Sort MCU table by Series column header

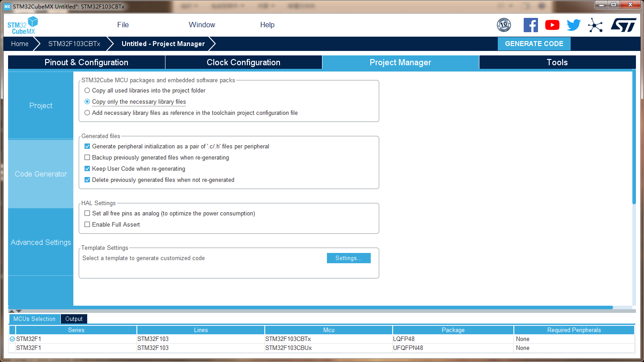tap(76, 330)
